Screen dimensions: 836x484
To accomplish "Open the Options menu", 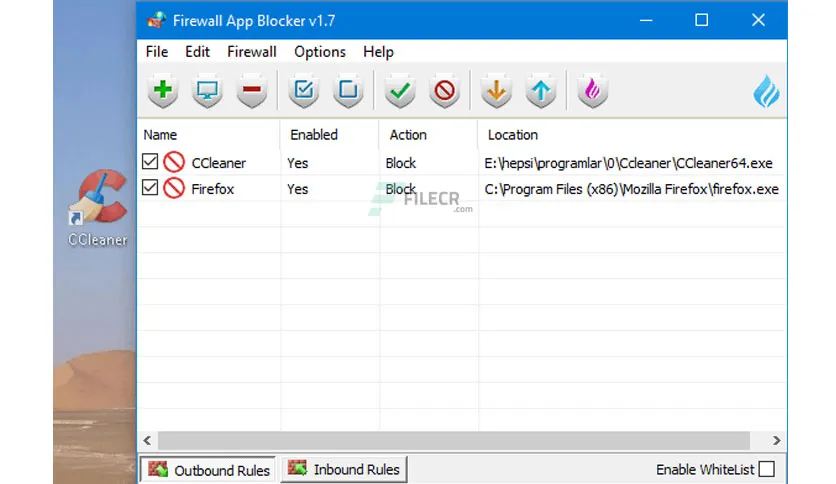I will click(x=320, y=52).
